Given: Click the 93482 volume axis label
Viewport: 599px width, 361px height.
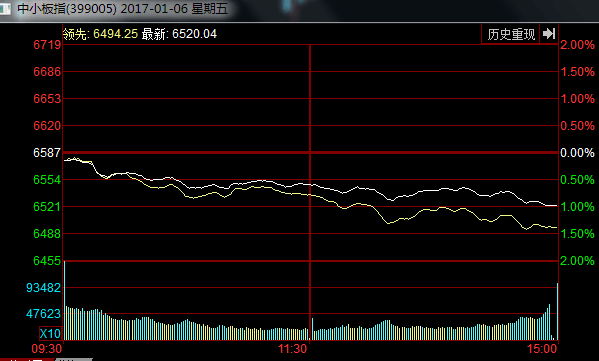Looking at the screenshot, I should coord(44,288).
